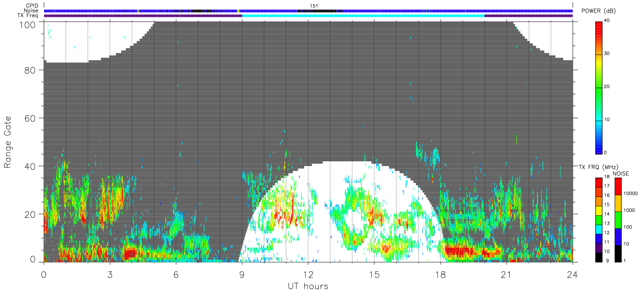Click the NOISE legend title
Image resolution: width=644 pixels, height=297 pixels.
tap(621, 173)
